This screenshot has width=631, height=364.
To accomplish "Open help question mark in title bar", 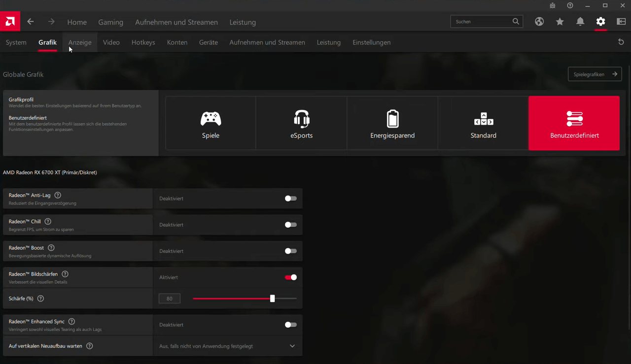I will tap(570, 5).
